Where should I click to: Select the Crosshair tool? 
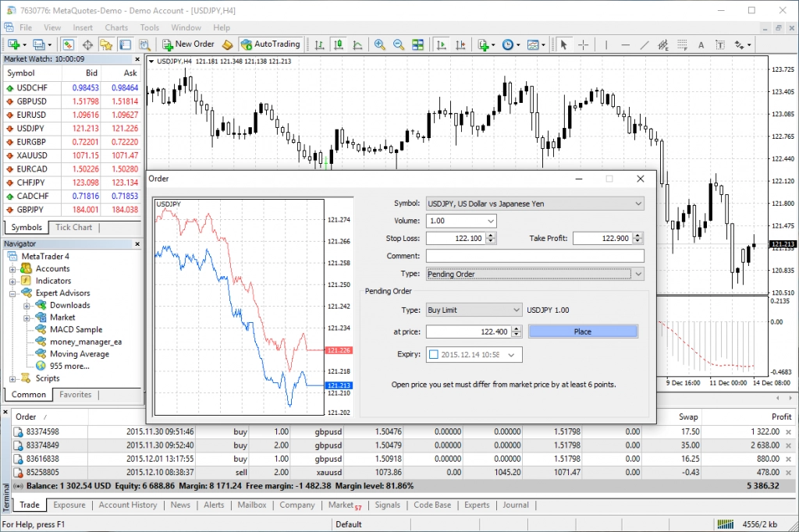click(x=583, y=44)
